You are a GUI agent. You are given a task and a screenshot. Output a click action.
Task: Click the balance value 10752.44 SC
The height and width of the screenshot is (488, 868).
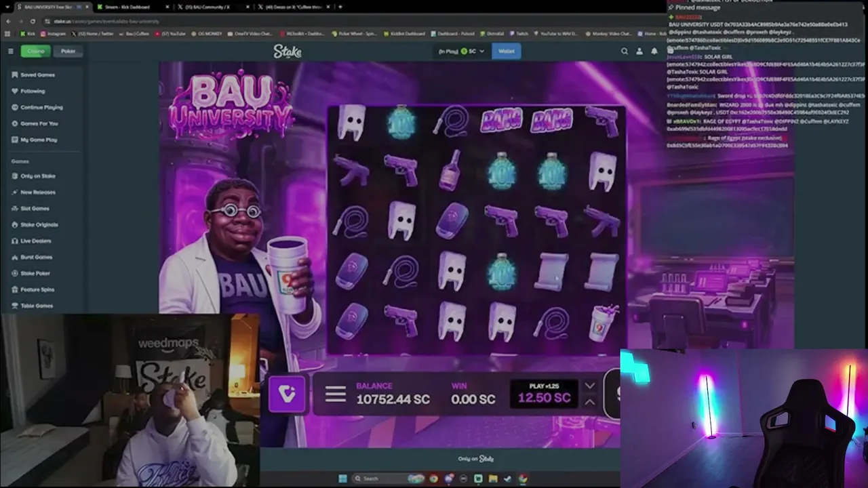[x=393, y=399]
